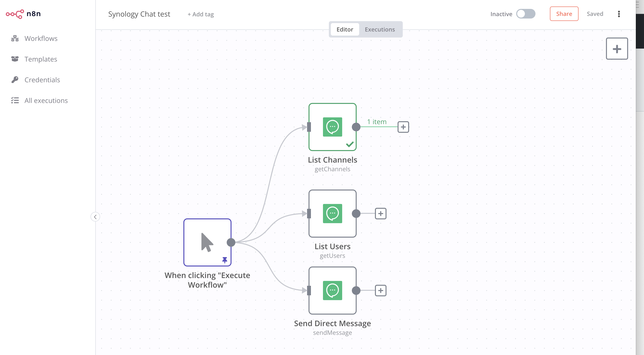This screenshot has width=644, height=355.
Task: Open the three-dot workflow options menu
Action: [x=619, y=14]
